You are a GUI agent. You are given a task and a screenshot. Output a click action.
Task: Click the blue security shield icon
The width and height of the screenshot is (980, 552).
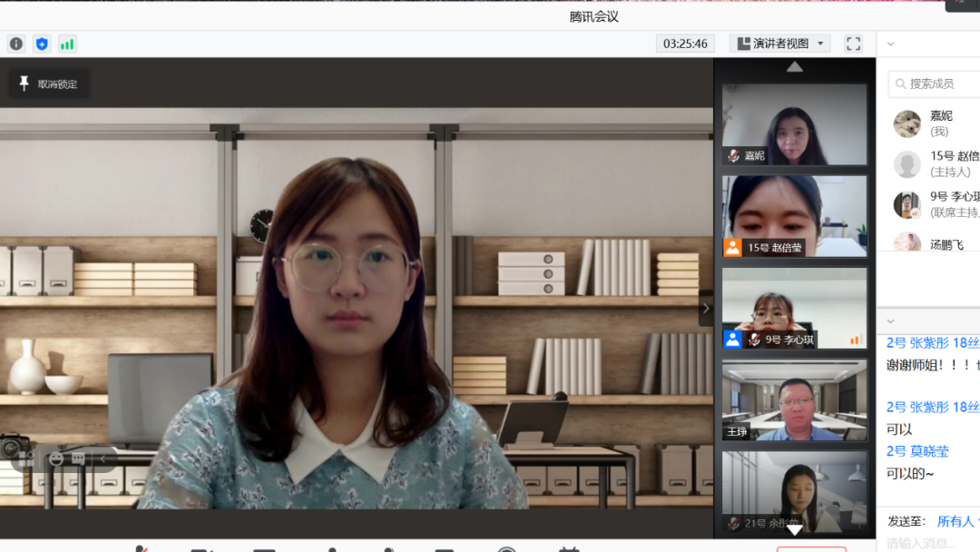click(42, 44)
